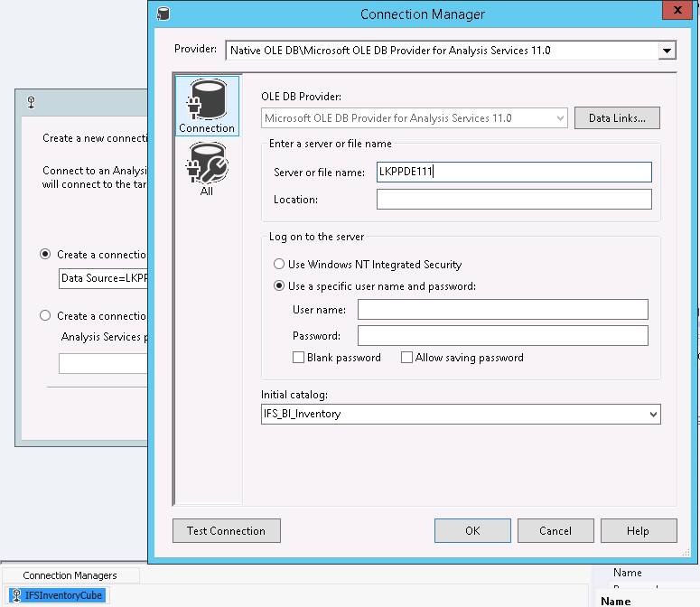This screenshot has width=700, height=607.
Task: Enable the Blank password checkbox
Action: [x=299, y=358]
